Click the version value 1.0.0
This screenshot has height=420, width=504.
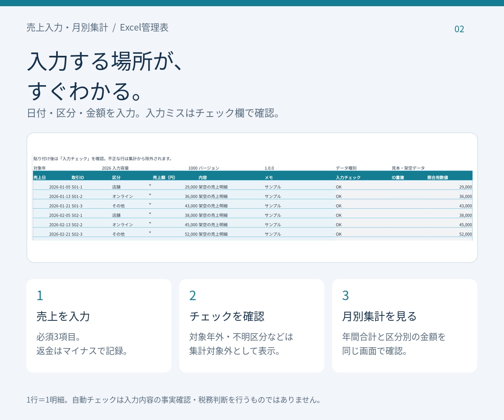(269, 168)
